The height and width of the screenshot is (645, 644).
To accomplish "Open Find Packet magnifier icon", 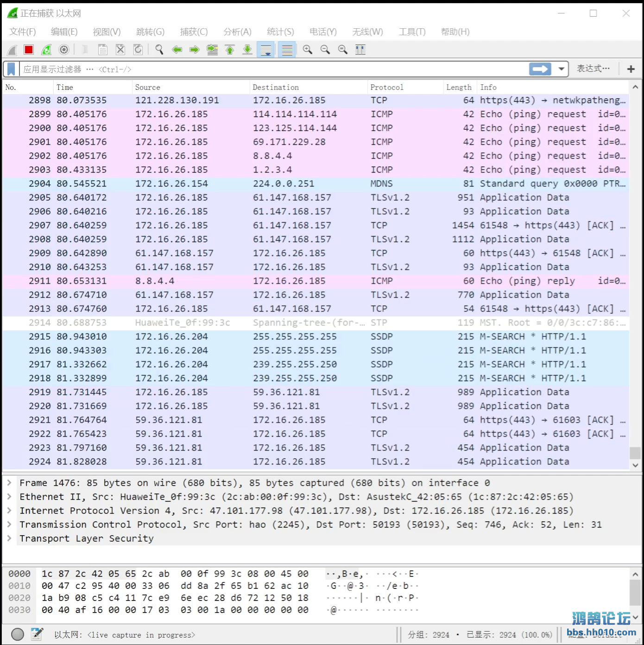I will click(x=159, y=50).
